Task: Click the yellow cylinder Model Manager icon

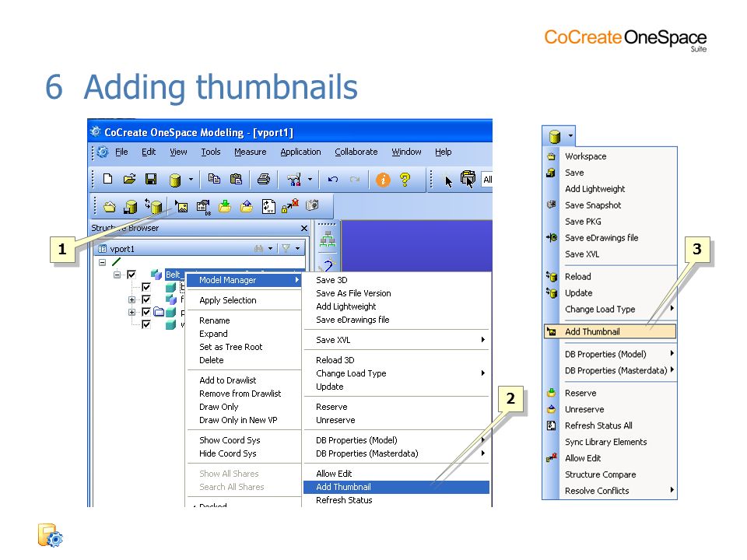Action: [175, 180]
